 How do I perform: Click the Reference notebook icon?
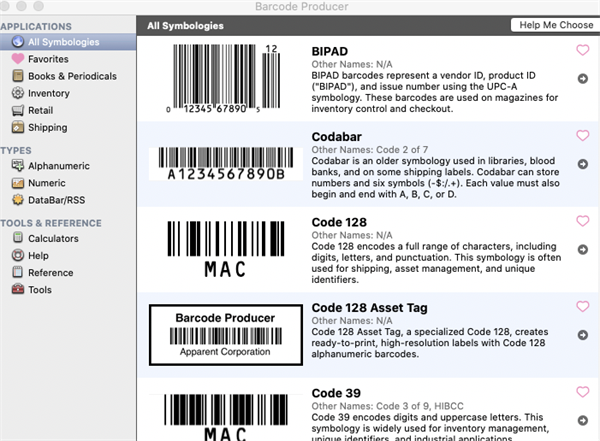coord(18,272)
